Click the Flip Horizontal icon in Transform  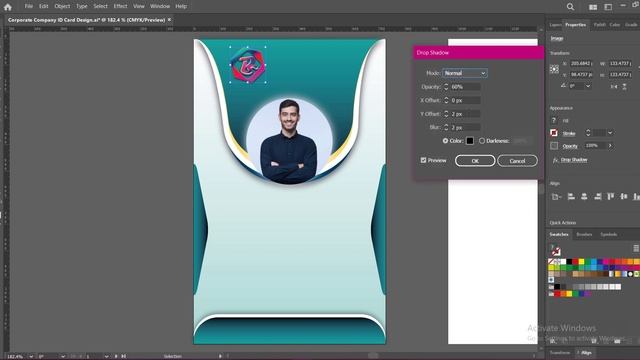click(x=613, y=87)
